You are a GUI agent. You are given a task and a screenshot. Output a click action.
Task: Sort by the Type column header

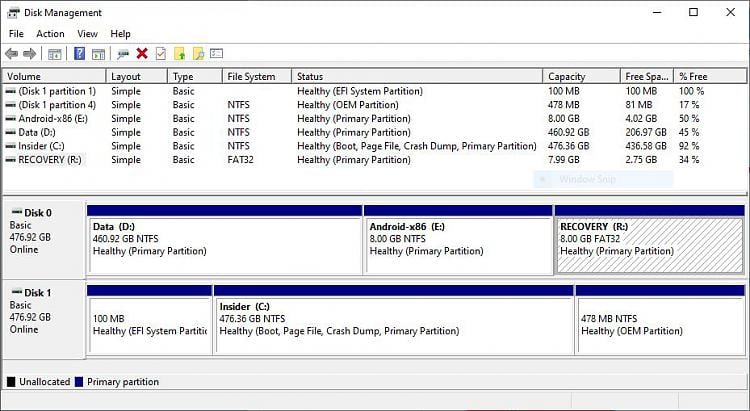[x=195, y=77]
